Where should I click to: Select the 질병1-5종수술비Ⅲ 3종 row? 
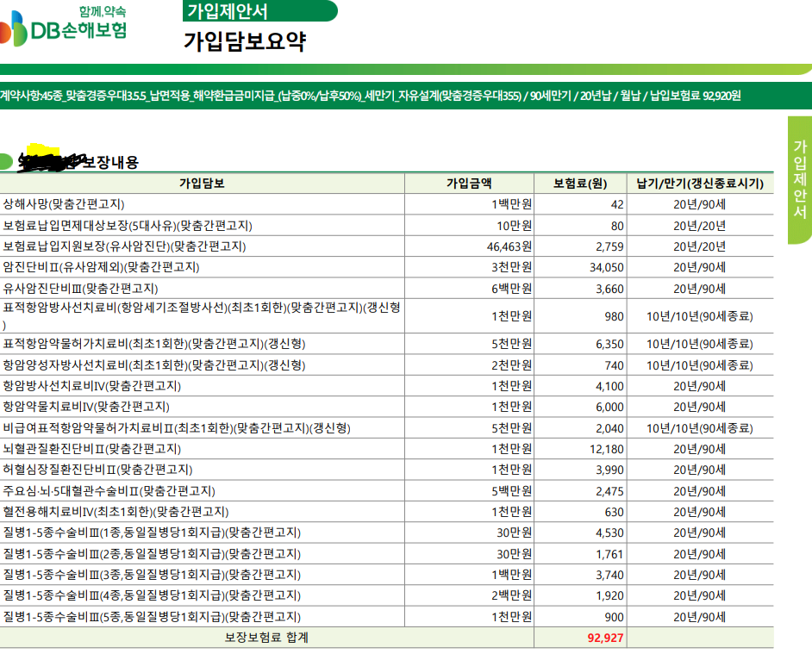point(387,575)
